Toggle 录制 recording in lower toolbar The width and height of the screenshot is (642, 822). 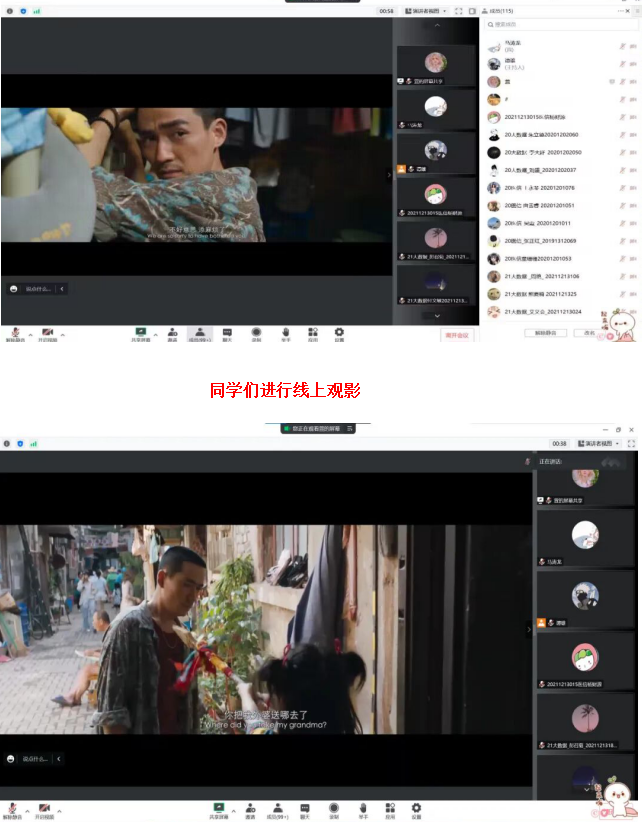point(334,810)
